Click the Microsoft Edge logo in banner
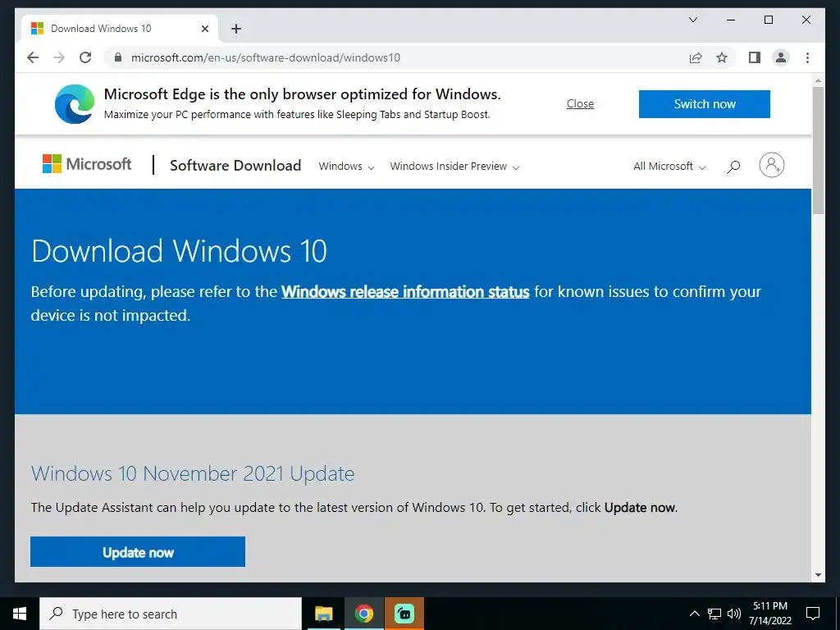Image resolution: width=840 pixels, height=630 pixels. (75, 104)
